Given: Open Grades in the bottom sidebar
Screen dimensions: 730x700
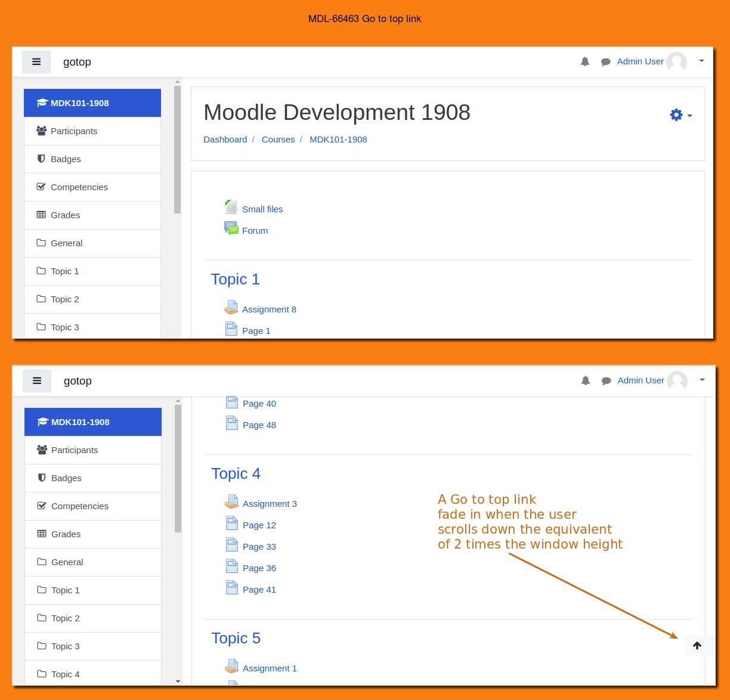Looking at the screenshot, I should [x=93, y=534].
